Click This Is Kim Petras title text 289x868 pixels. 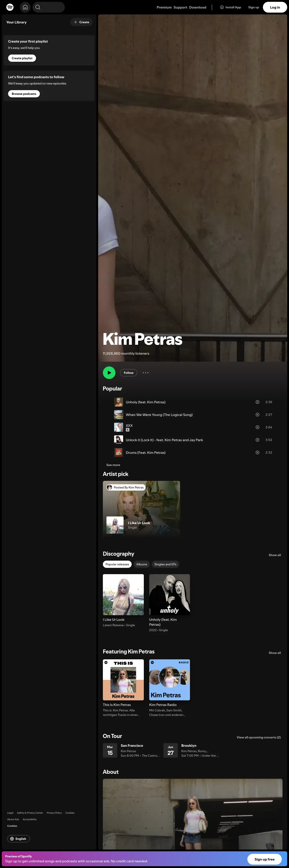click(117, 705)
